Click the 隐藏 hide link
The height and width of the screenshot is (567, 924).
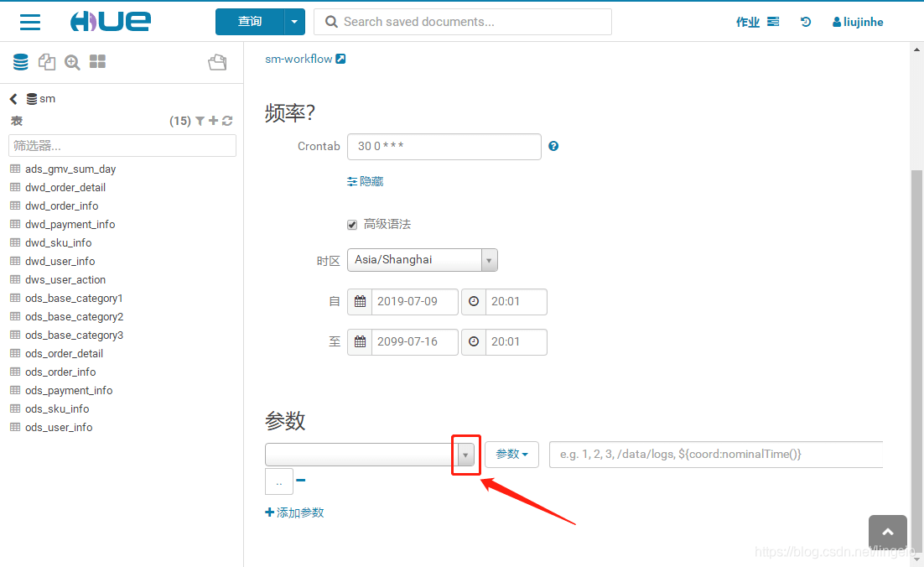pos(366,181)
